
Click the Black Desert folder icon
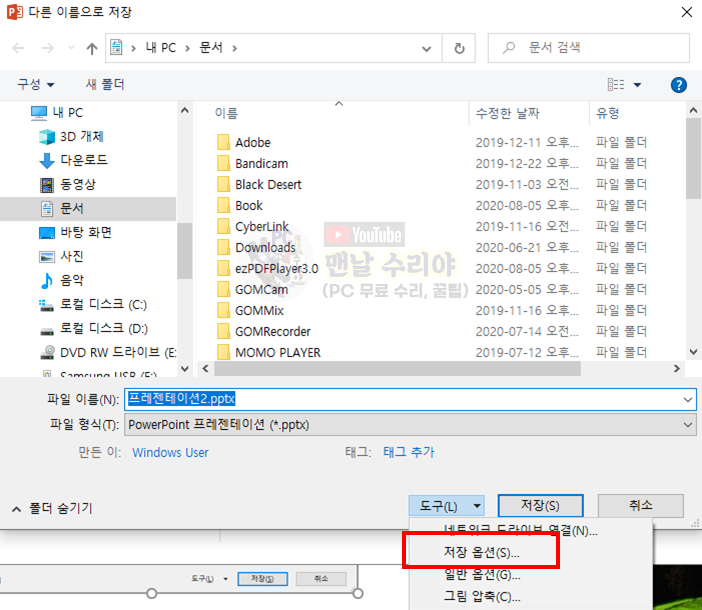[x=223, y=184]
